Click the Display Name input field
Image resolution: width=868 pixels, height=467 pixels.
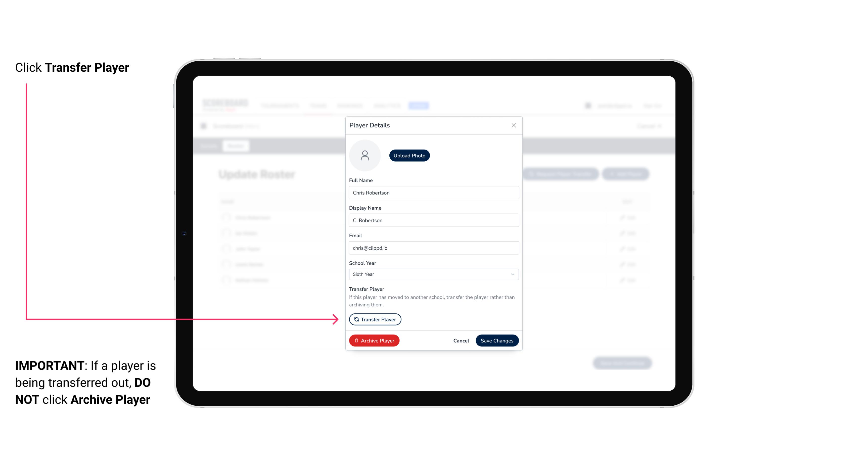[434, 220]
